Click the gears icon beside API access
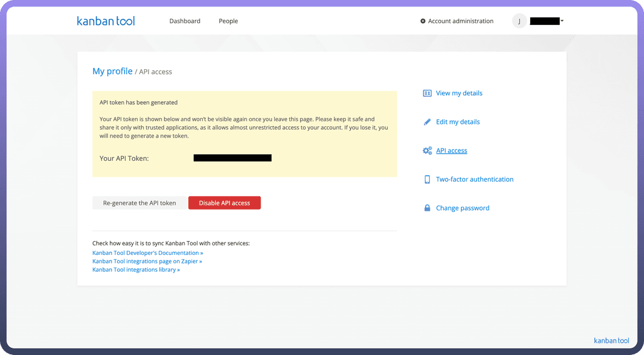Image resolution: width=644 pixels, height=355 pixels. pyautogui.click(x=427, y=151)
